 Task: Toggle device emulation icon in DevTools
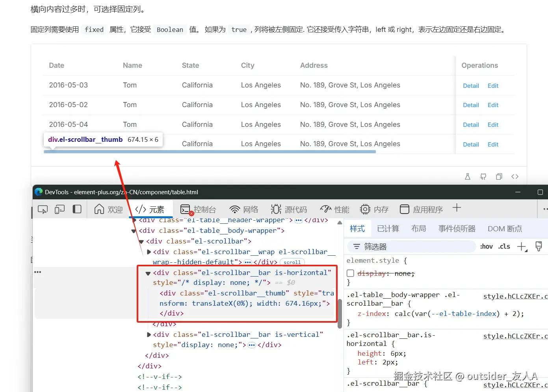coord(59,209)
